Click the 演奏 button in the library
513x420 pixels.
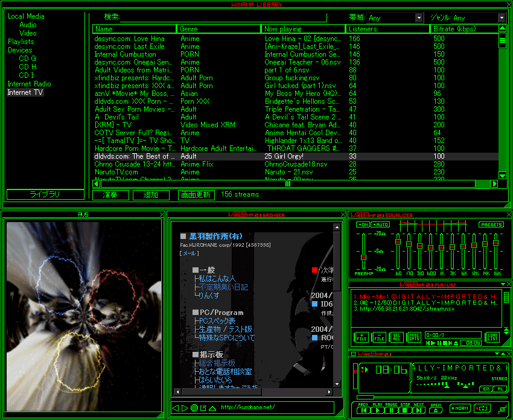click(110, 195)
